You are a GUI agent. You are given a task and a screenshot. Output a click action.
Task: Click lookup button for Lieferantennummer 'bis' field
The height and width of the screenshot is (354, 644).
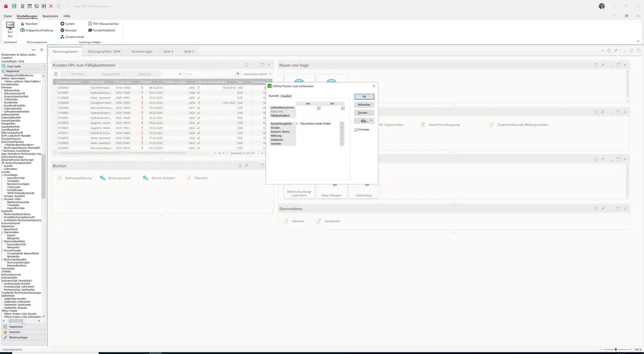pyautogui.click(x=342, y=108)
